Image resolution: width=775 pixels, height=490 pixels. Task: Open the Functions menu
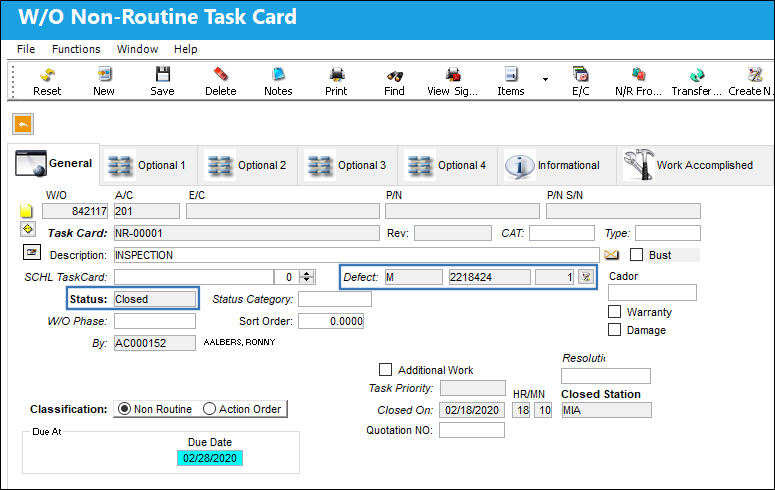[x=76, y=49]
